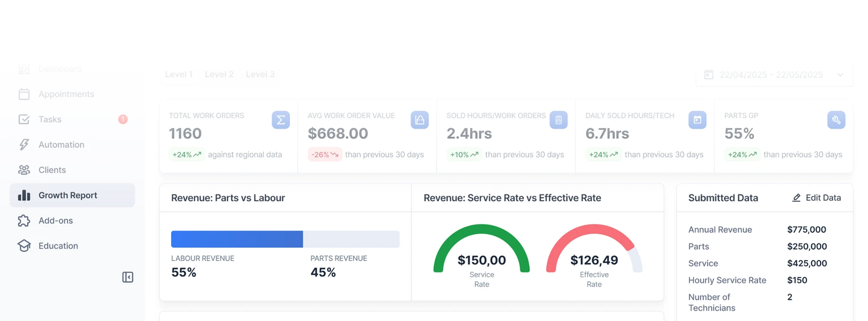Go to Automation in sidebar
Image resolution: width=868 pixels, height=321 pixels.
pyautogui.click(x=72, y=144)
